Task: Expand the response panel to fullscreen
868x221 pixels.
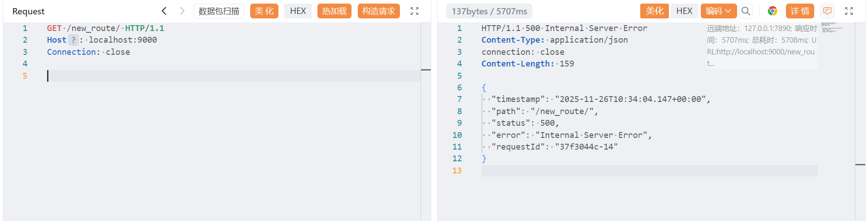Action: [849, 11]
